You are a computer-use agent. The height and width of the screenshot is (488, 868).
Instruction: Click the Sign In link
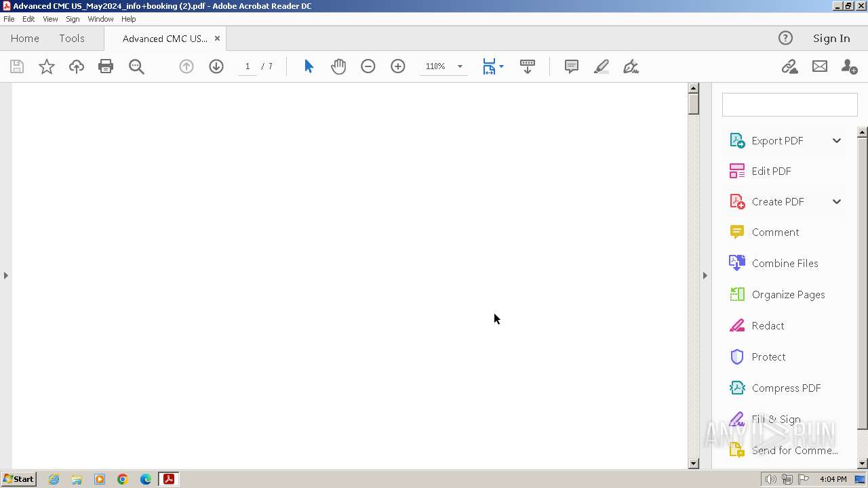831,38
